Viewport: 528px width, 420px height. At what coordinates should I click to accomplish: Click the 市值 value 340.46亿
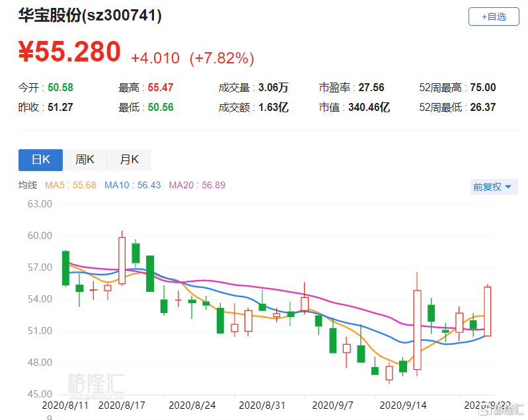(369, 108)
